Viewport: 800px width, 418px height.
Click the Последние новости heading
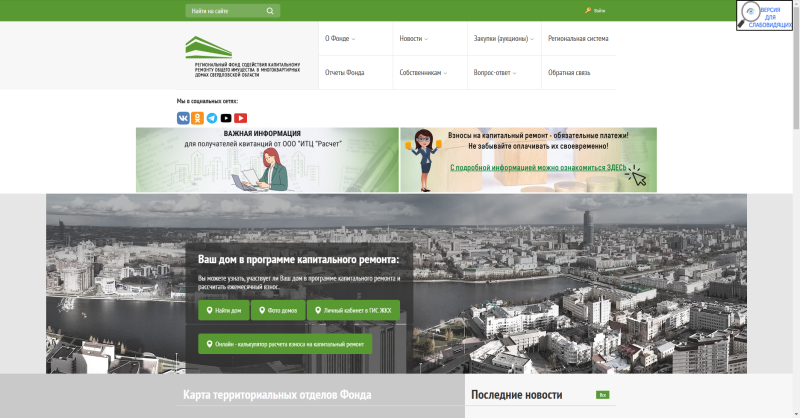[x=516, y=395]
